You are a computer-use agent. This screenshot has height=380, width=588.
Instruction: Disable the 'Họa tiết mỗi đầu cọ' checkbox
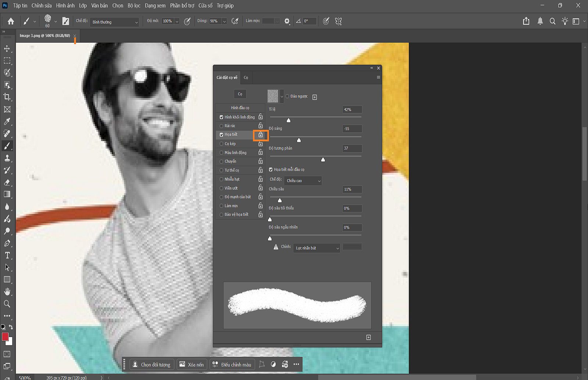(x=271, y=170)
